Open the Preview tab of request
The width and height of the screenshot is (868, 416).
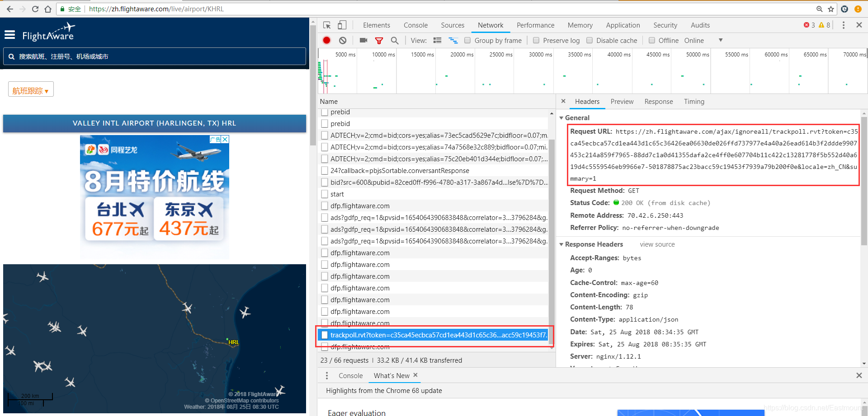(622, 102)
